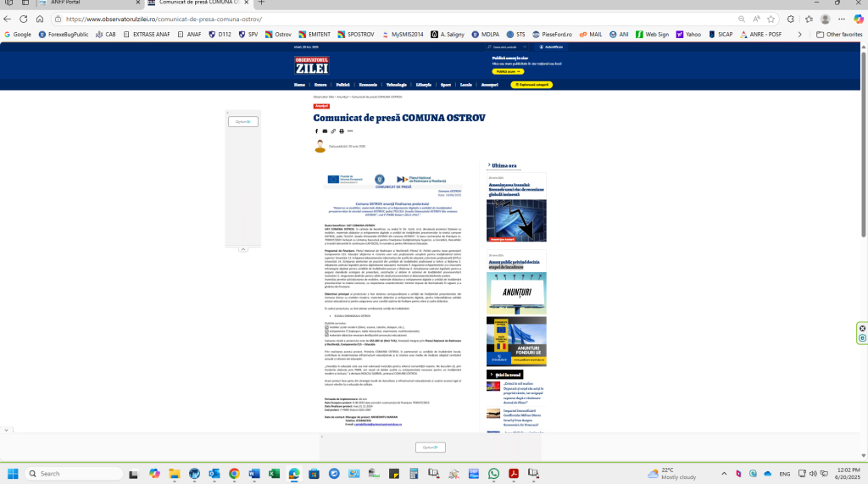Screen dimensions: 868x484
Task: Open EXTRASE ANAF bookmark
Action: 147,35
